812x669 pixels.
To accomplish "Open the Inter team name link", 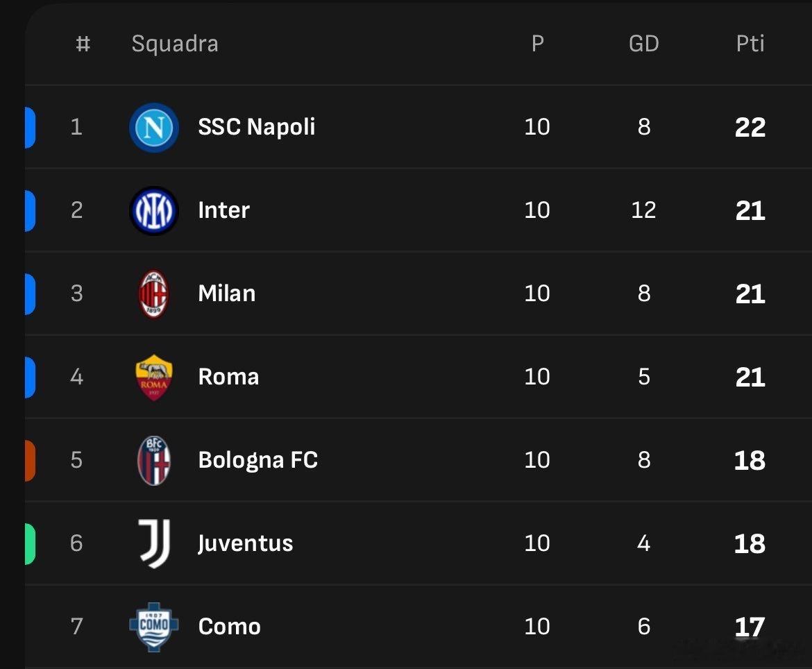I will click(223, 210).
